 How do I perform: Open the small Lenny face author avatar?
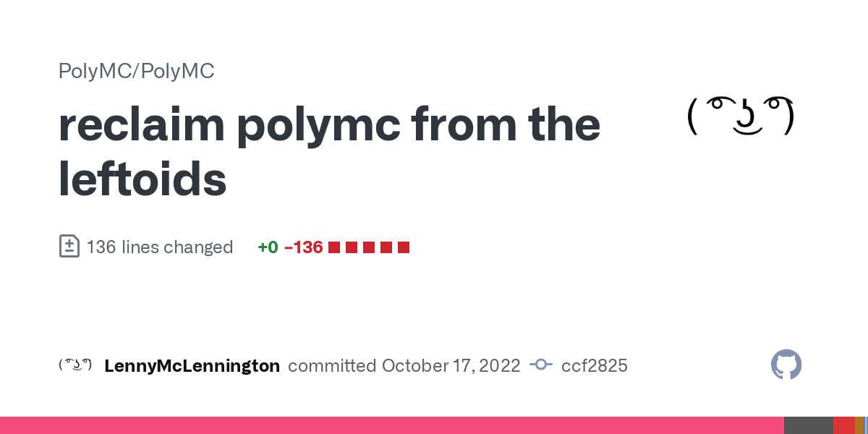coord(75,365)
